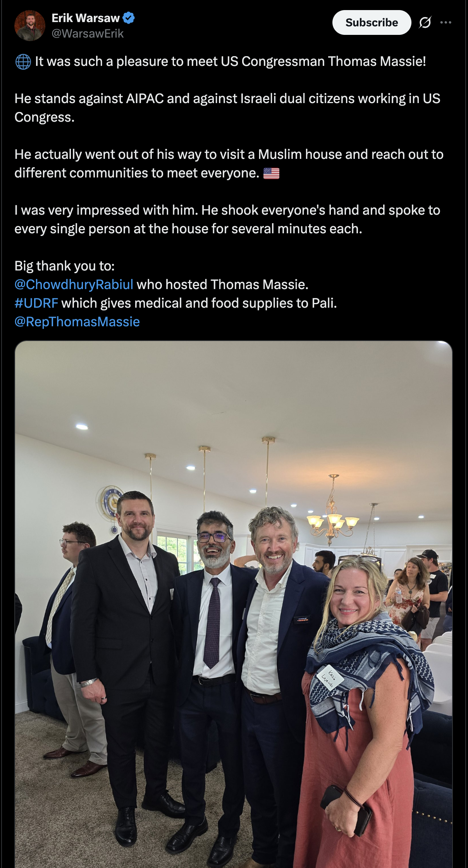Click the sentence about visiting a Muslim house
The width and height of the screenshot is (468, 868).
pos(229,164)
